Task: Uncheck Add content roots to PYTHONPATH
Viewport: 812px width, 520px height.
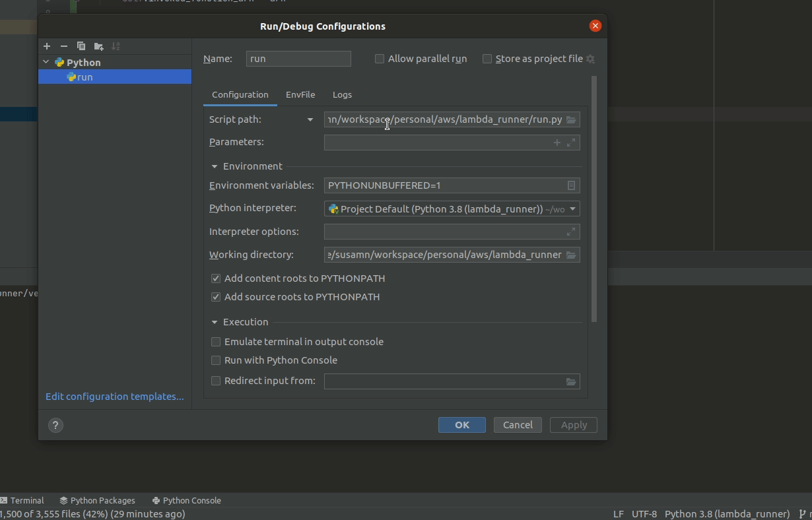Action: click(216, 278)
